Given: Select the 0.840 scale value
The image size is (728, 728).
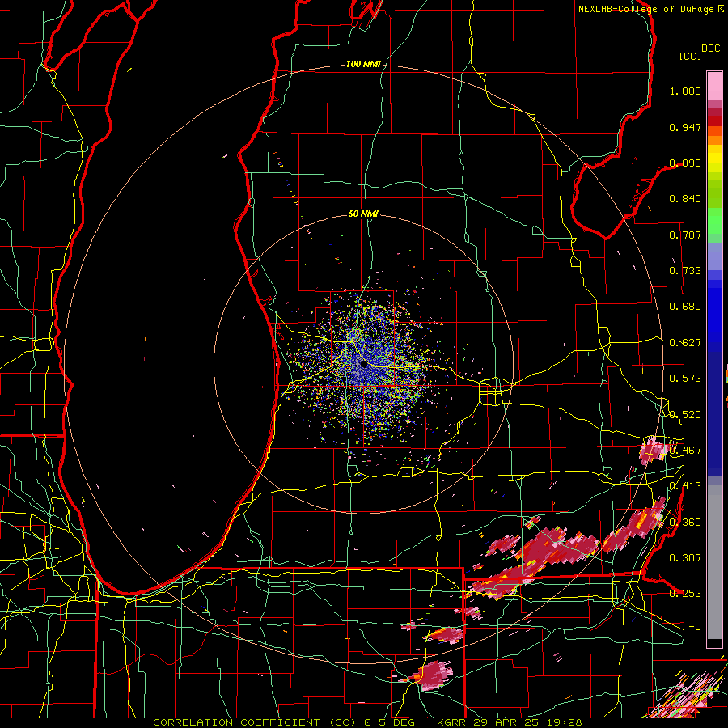Looking at the screenshot, I should click(x=685, y=199).
